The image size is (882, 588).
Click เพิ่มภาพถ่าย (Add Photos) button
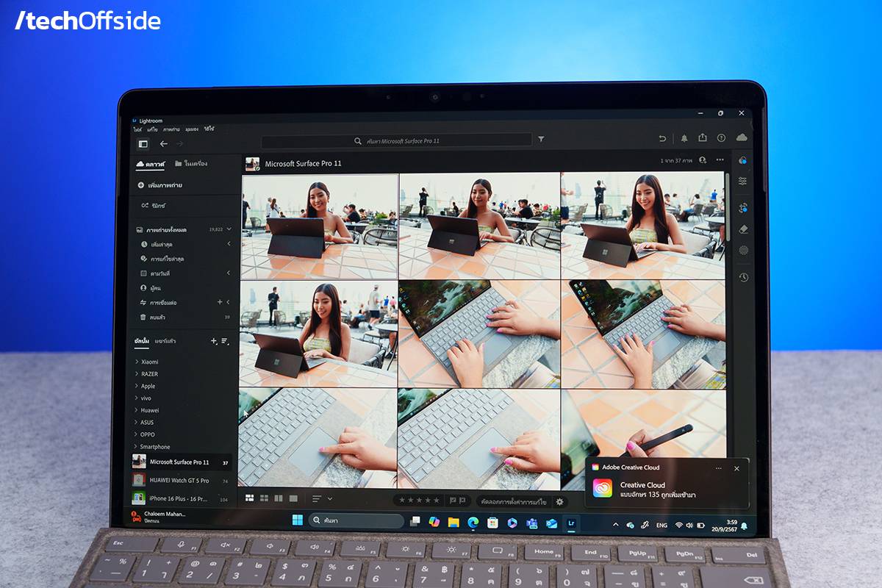pos(160,185)
